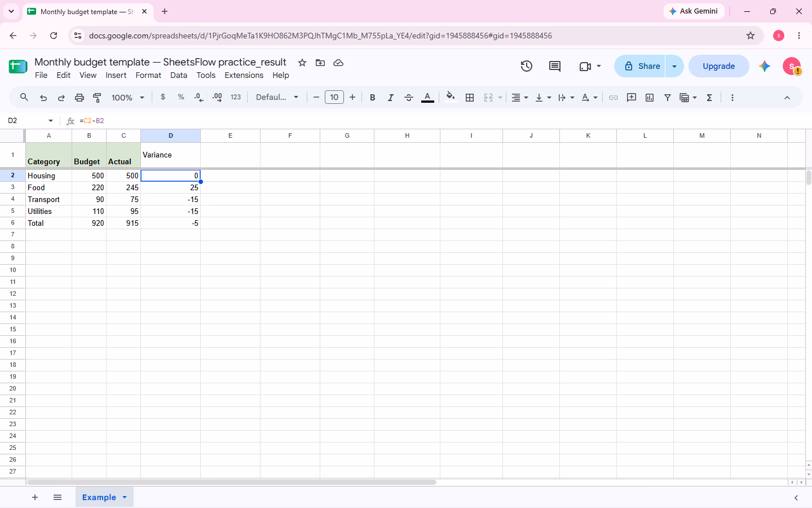Insert link with chain icon
The image size is (812, 508).
(x=614, y=98)
